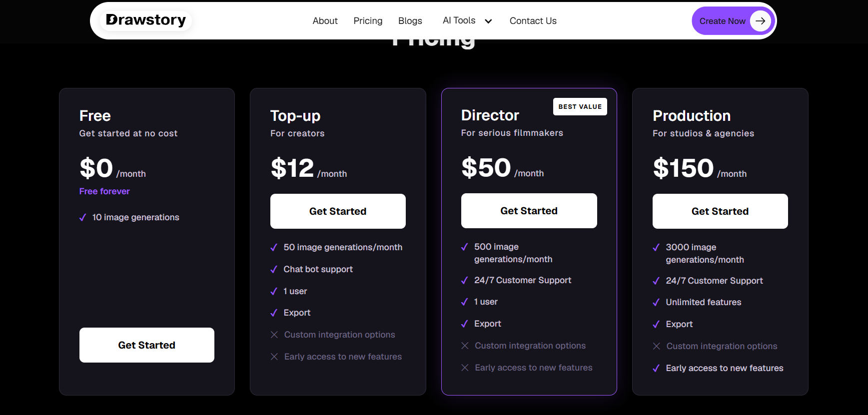Click Get Started on the Free plan
Viewport: 868px width, 415px height.
(147, 345)
